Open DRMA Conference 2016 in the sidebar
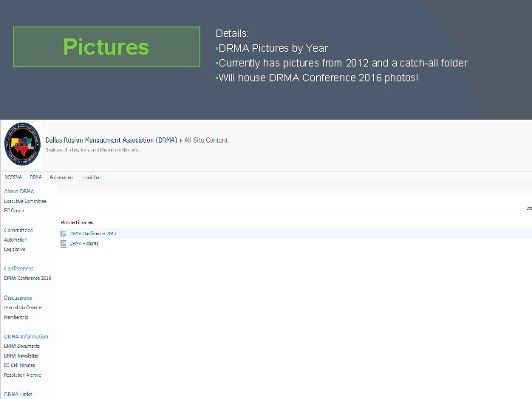 [27, 279]
